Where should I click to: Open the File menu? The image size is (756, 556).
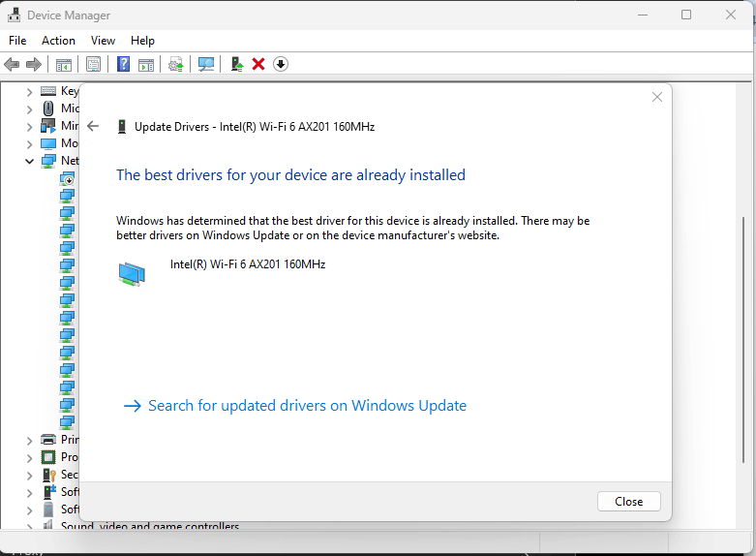(17, 41)
